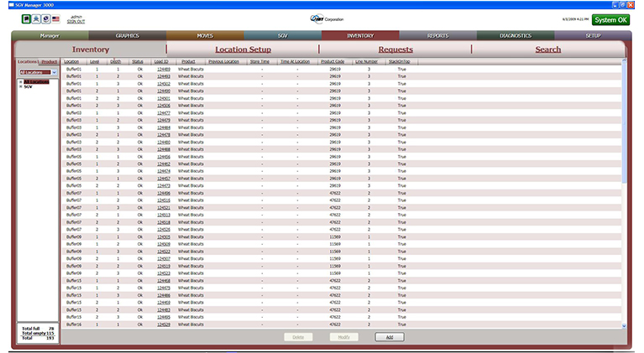
Task: Open the GRAPHICS menu tab
Action: pyautogui.click(x=127, y=36)
